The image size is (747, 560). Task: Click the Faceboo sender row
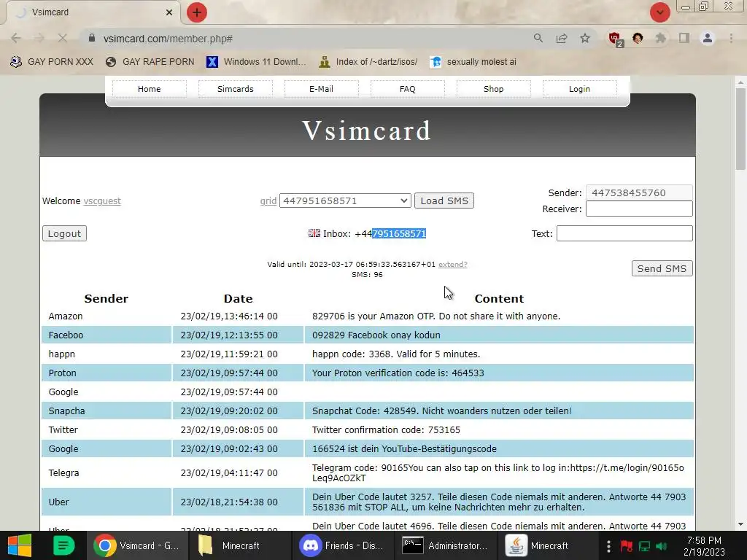368,335
